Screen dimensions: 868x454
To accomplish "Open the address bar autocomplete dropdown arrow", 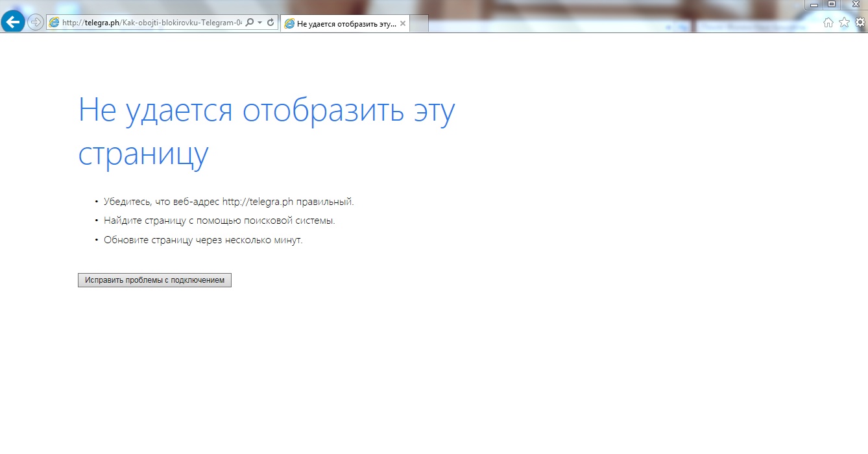I will click(259, 22).
